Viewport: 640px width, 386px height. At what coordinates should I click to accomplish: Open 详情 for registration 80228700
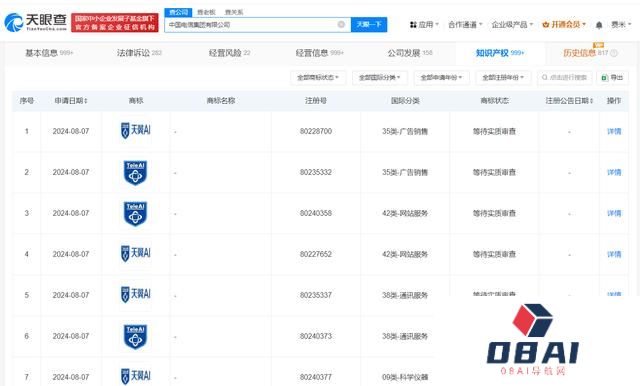[614, 131]
